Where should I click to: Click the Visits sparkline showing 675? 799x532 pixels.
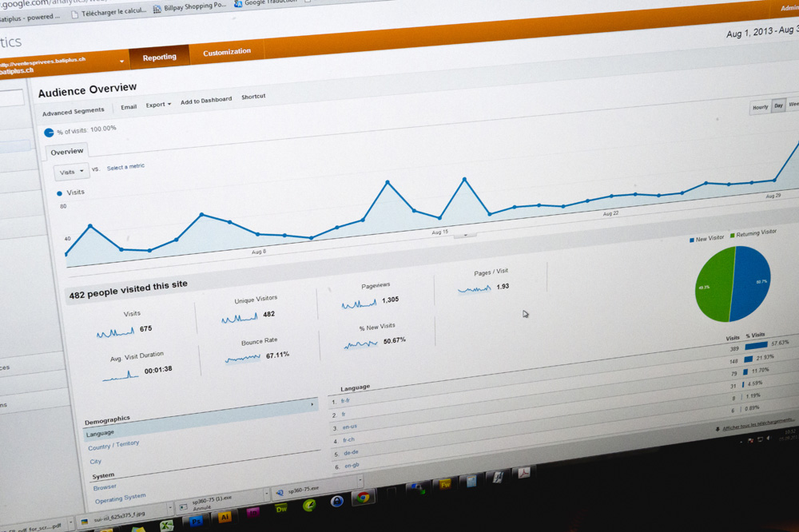[x=115, y=333]
